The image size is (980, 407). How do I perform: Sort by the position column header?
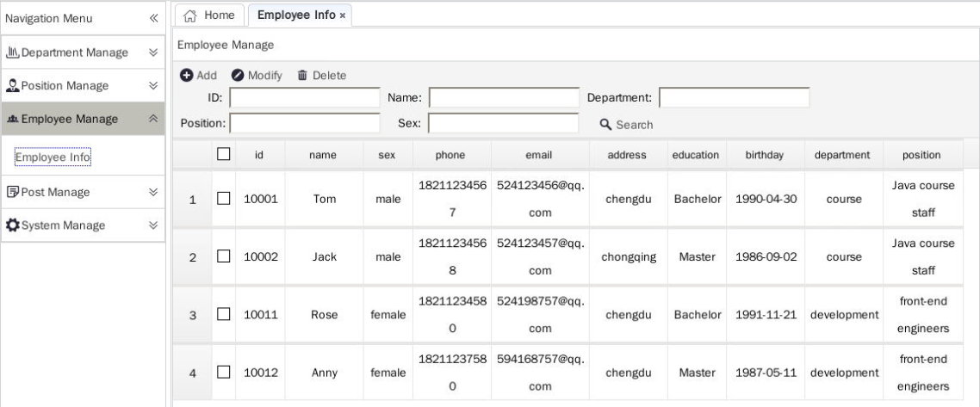(x=923, y=155)
